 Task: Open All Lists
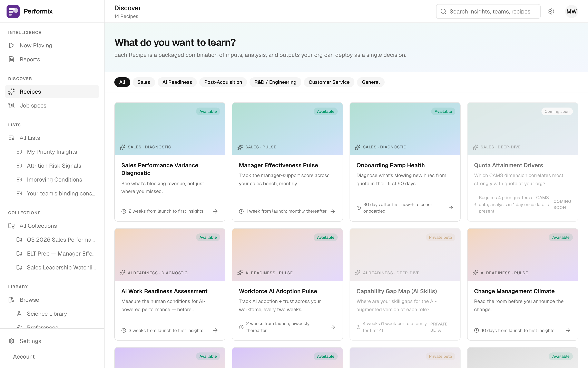pos(52,138)
